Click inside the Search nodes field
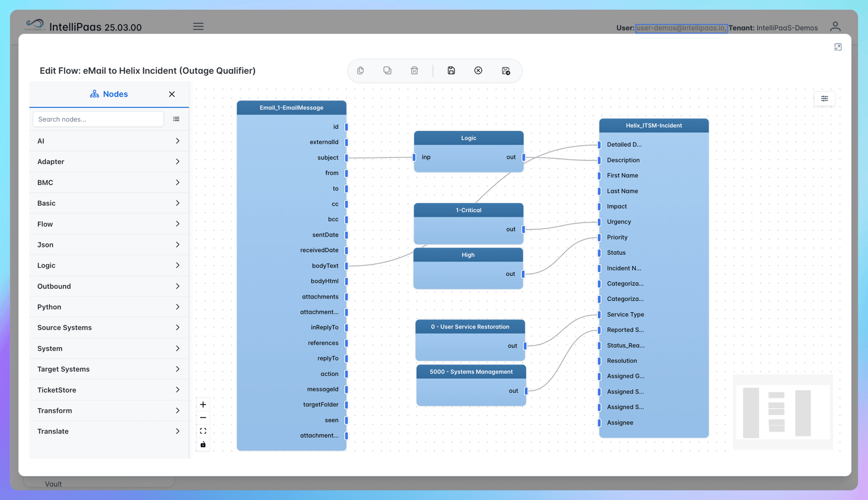 [98, 119]
